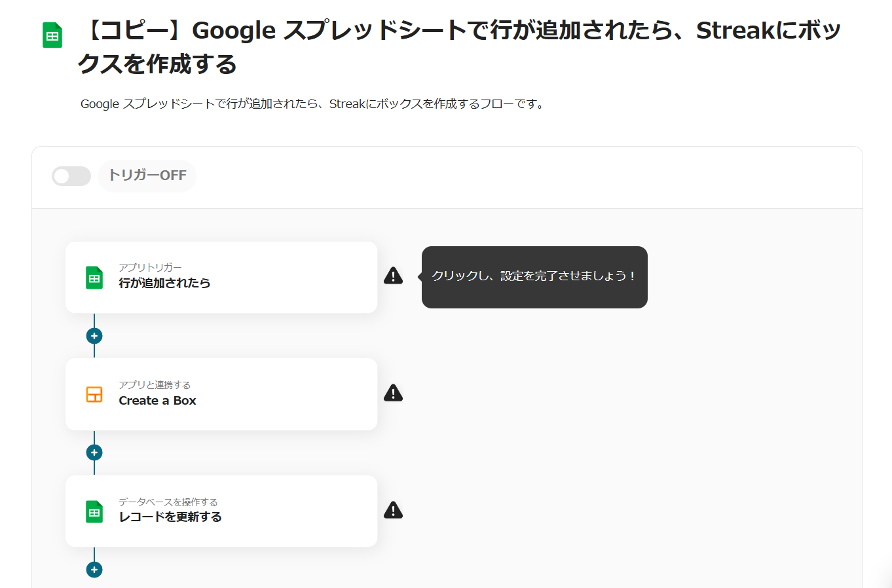Click the アプリトリガー label in the first card
This screenshot has height=588, width=892.
click(x=150, y=267)
